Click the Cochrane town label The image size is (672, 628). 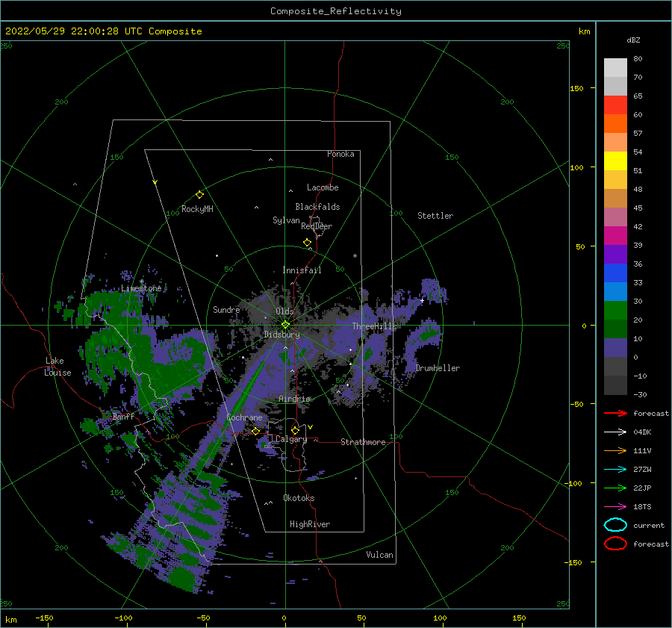click(x=244, y=417)
